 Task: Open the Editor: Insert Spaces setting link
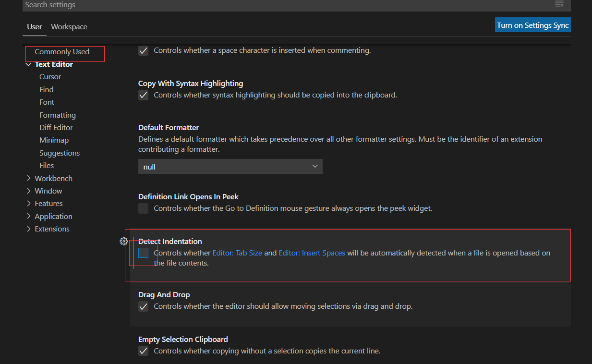312,252
